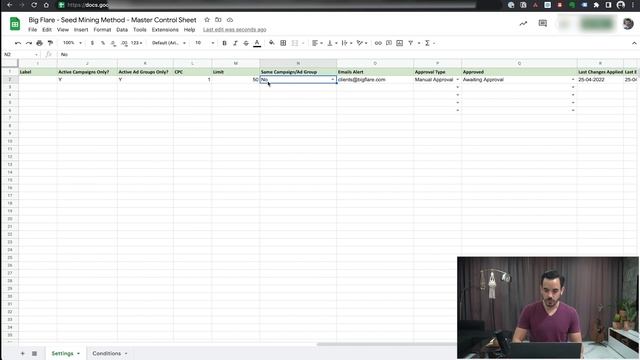Open the Tools menu
640x360 pixels.
[x=140, y=30]
